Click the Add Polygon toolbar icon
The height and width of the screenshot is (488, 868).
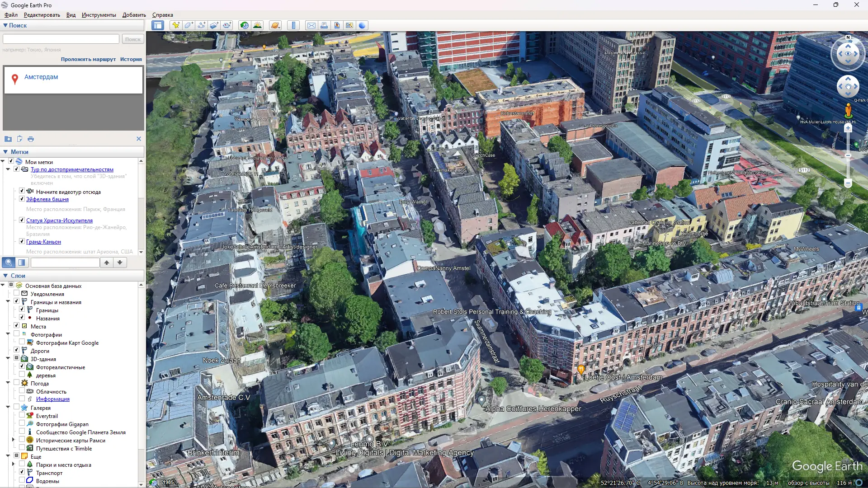(189, 25)
